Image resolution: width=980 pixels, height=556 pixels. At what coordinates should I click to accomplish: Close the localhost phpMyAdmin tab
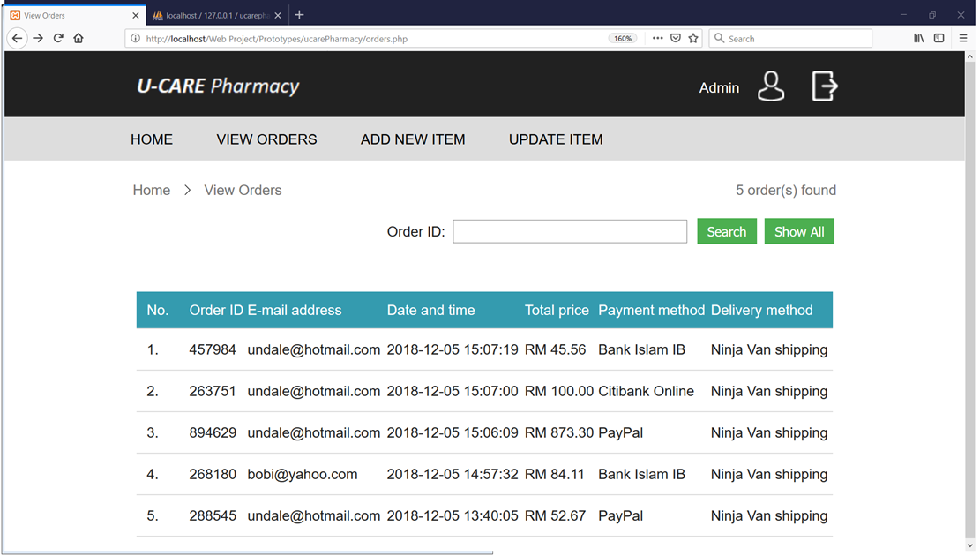[278, 15]
